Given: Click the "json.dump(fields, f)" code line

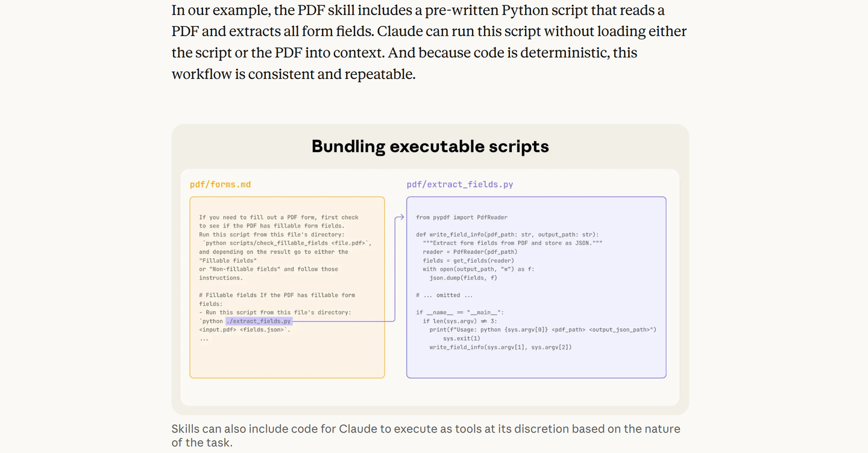Looking at the screenshot, I should click(x=464, y=278).
